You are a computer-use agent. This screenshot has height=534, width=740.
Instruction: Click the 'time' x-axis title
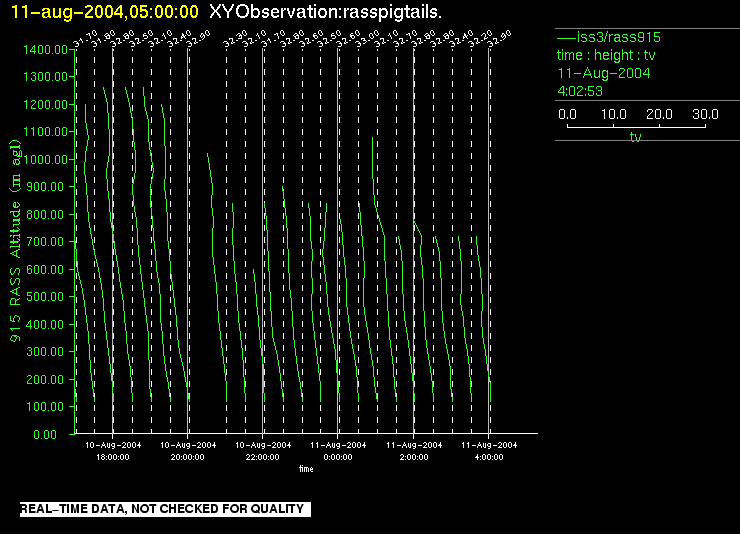[305, 468]
